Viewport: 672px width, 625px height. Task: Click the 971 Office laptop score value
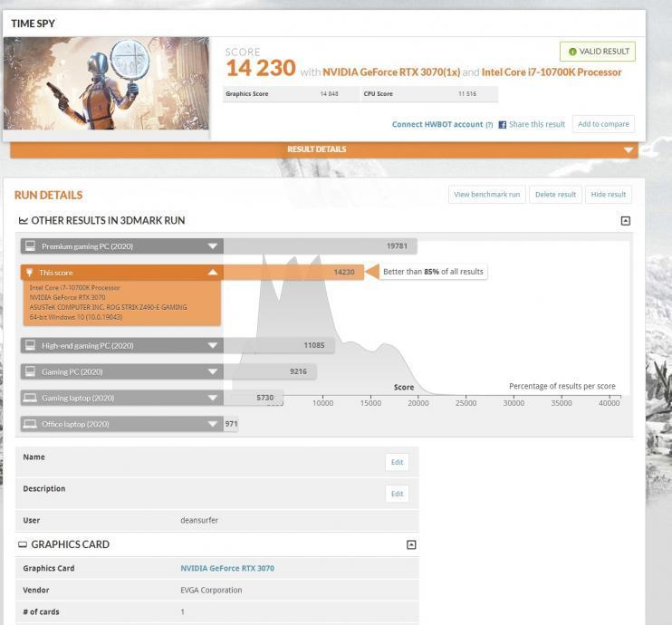coord(231,424)
